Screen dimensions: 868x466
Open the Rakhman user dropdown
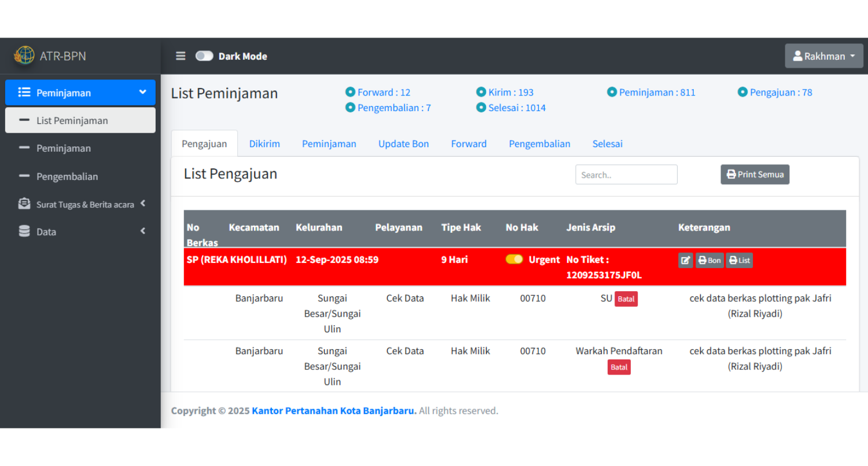tap(823, 56)
